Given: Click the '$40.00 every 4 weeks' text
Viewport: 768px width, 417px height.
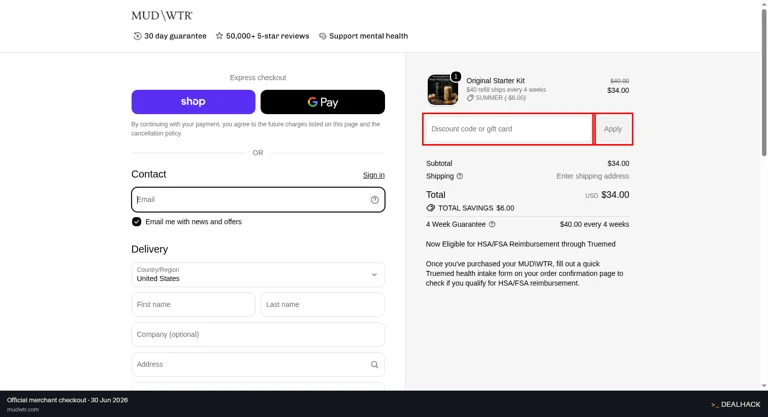Looking at the screenshot, I should pos(595,224).
